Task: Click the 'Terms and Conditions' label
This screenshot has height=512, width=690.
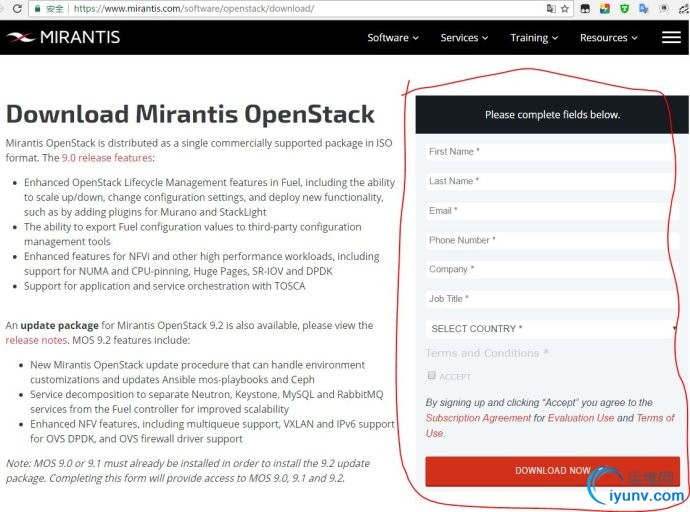Action: [487, 353]
